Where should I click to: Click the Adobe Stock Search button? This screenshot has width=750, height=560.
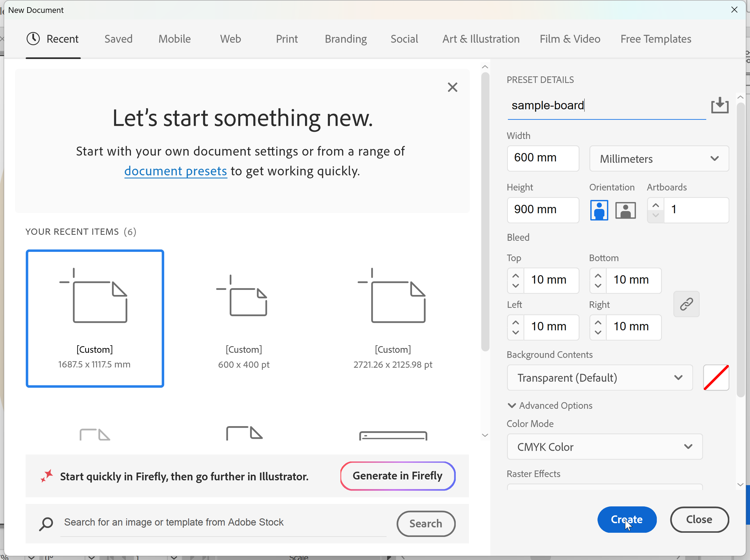426,523
